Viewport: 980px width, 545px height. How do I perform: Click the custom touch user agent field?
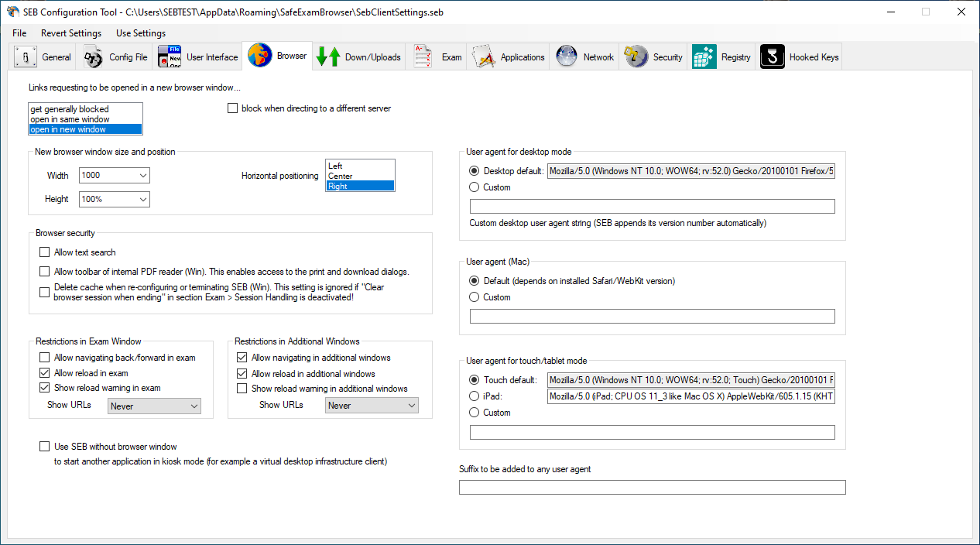tap(653, 433)
